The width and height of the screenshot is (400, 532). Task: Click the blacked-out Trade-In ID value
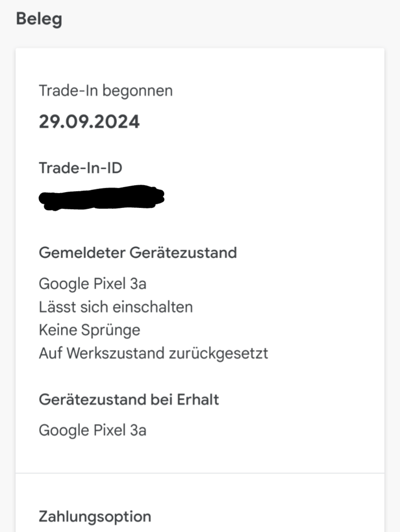click(x=101, y=198)
